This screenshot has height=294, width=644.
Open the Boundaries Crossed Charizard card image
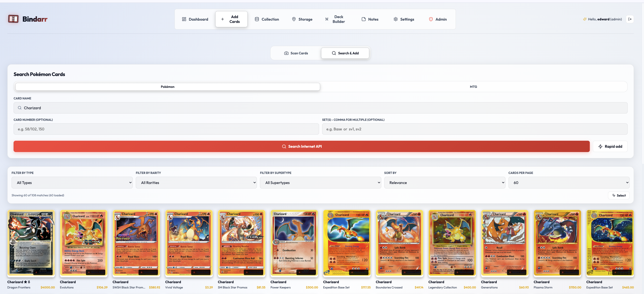tap(399, 243)
